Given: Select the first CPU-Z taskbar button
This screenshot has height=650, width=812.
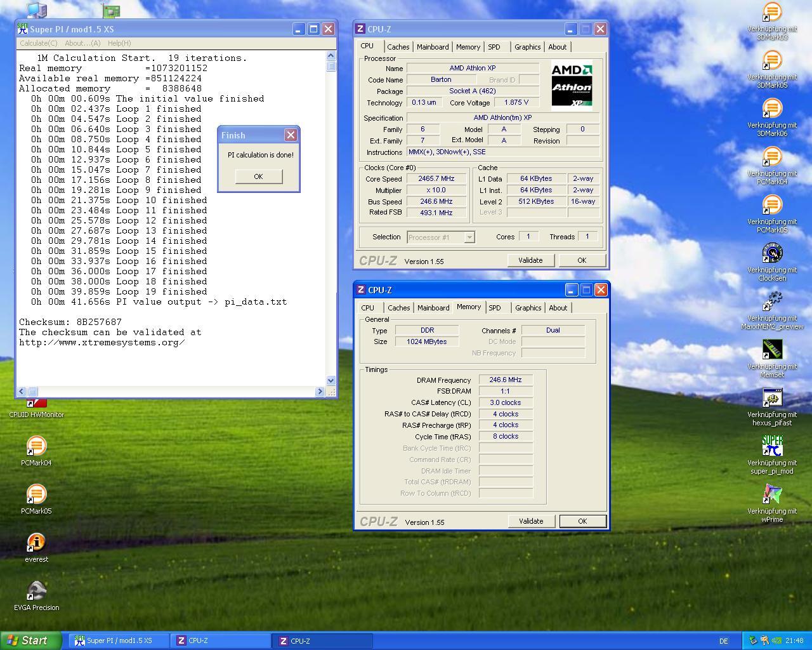Looking at the screenshot, I should (x=221, y=641).
